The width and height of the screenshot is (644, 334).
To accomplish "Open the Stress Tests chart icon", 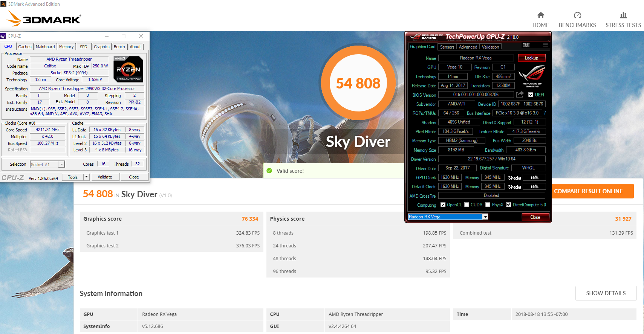I will 623,15.
